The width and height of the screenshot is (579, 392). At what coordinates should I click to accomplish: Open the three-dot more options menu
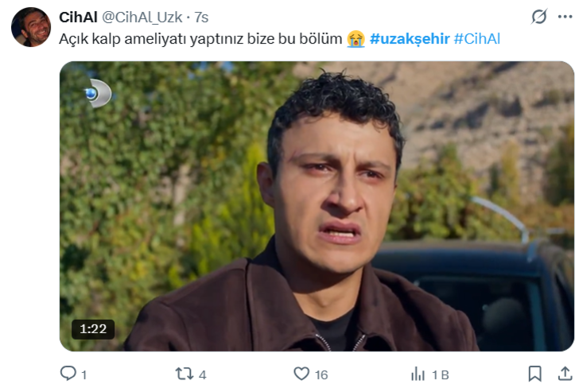(565, 17)
